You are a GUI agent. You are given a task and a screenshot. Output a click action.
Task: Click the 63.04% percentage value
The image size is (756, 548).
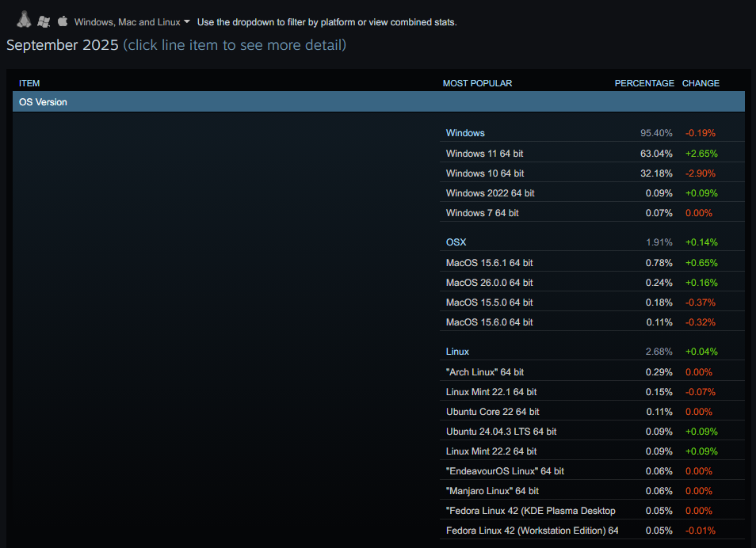point(656,154)
